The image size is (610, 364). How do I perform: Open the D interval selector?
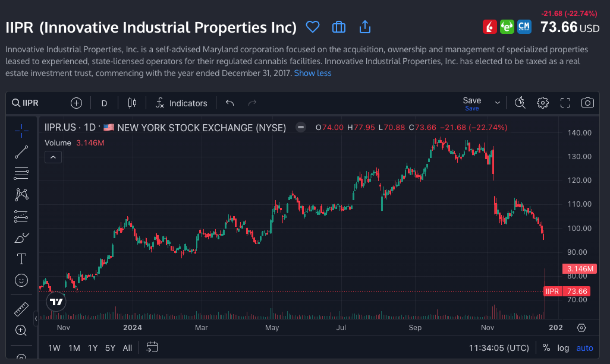[x=104, y=103]
